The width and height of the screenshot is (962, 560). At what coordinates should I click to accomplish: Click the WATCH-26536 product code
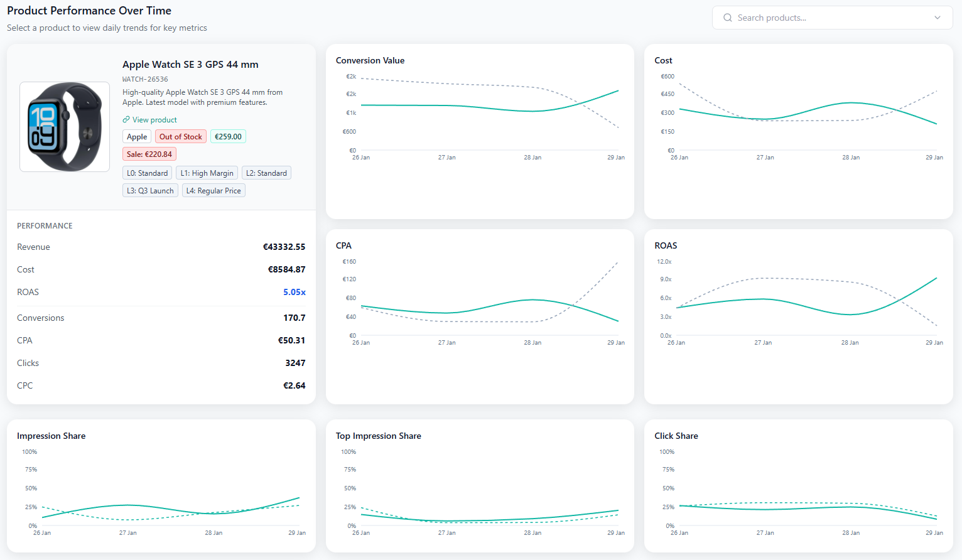145,78
